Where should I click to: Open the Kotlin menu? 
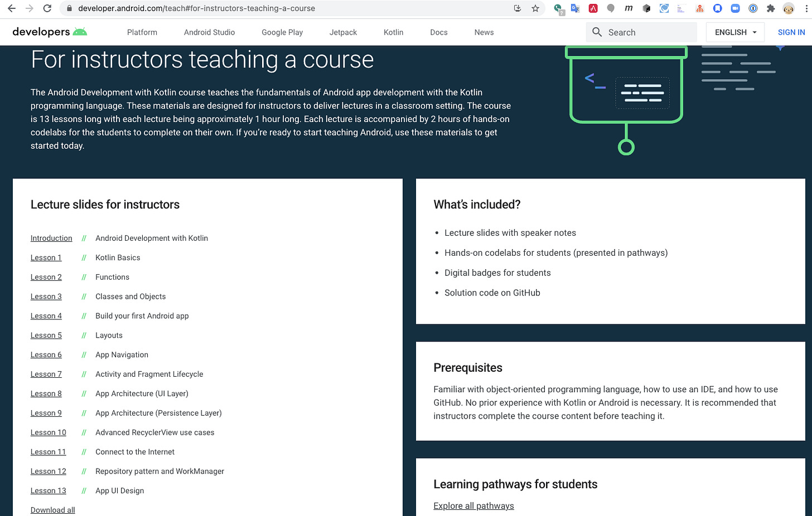click(x=393, y=32)
